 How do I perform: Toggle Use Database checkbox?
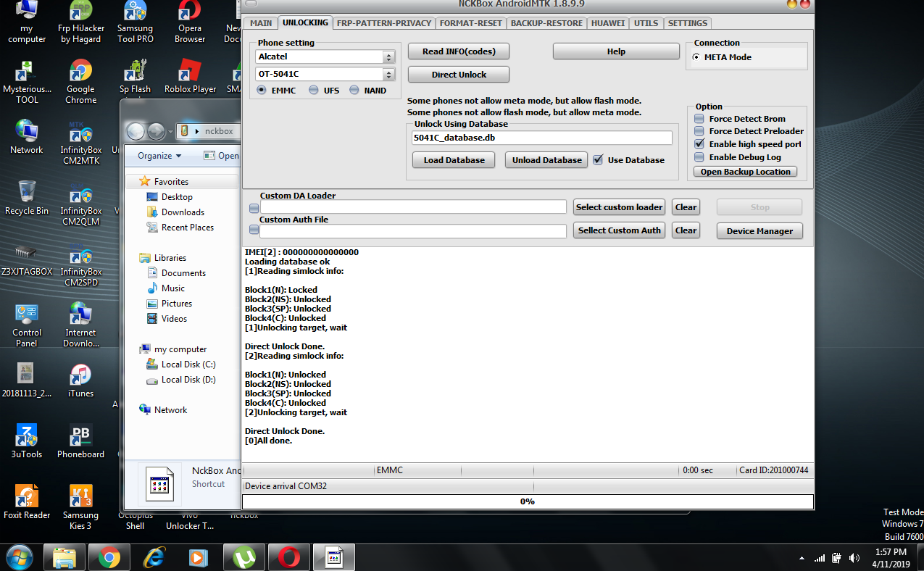click(x=598, y=160)
